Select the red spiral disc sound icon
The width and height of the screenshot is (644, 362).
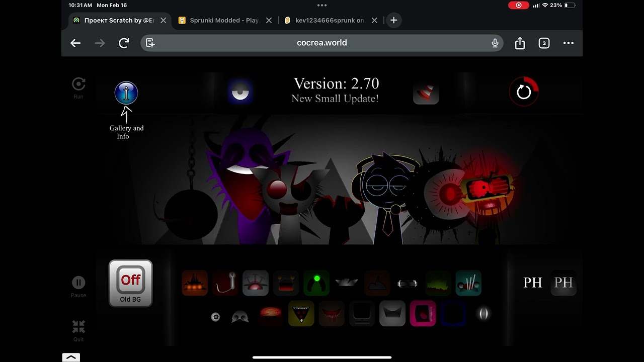pyautogui.click(x=271, y=314)
